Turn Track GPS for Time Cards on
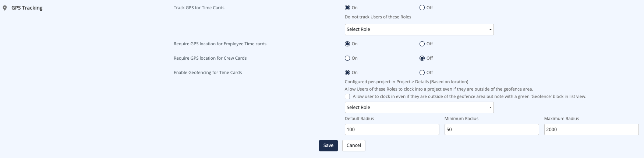 [x=347, y=8]
